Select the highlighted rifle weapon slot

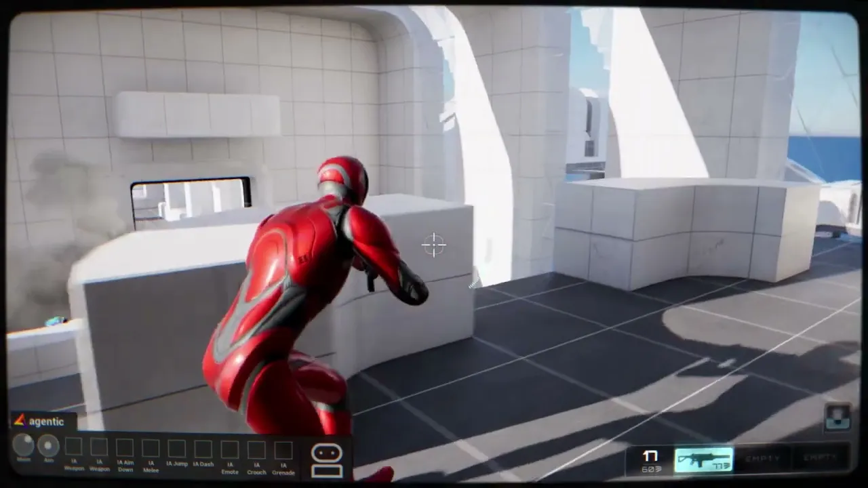point(703,460)
